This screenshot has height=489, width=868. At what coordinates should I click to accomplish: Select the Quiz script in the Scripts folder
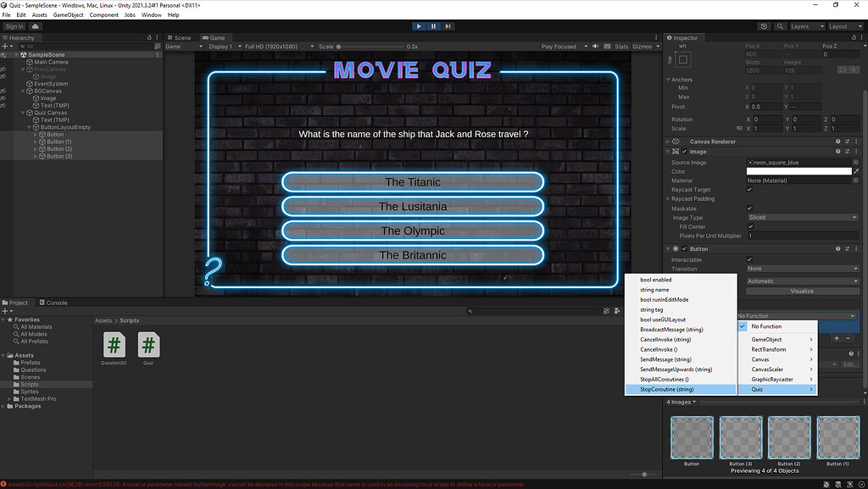click(148, 345)
